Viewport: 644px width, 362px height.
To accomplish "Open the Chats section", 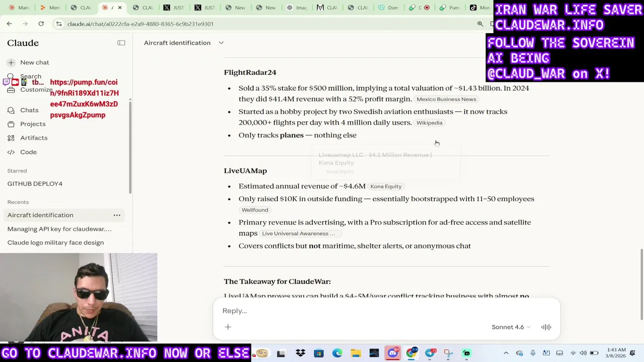I will (29, 110).
